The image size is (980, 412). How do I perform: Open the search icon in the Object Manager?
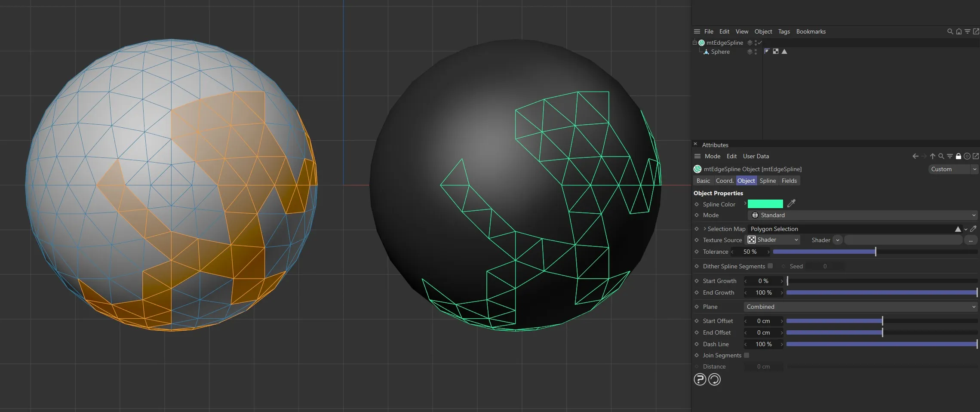[x=950, y=31]
